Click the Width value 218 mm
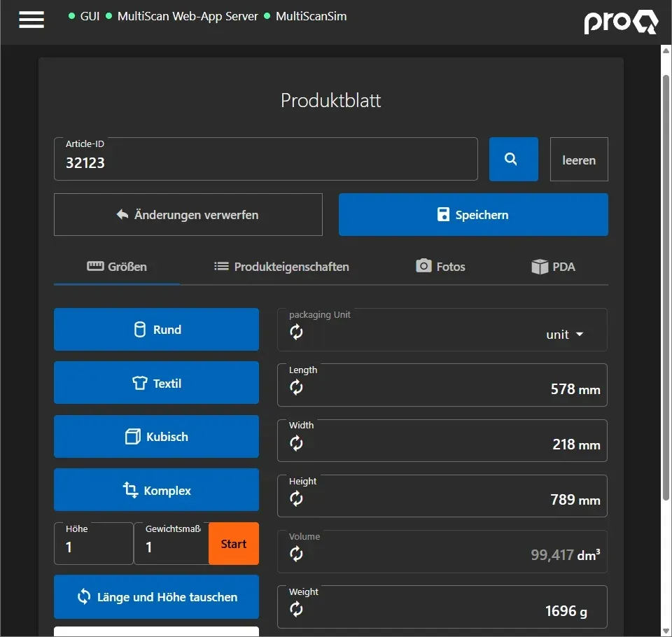The width and height of the screenshot is (672, 637). click(x=576, y=444)
